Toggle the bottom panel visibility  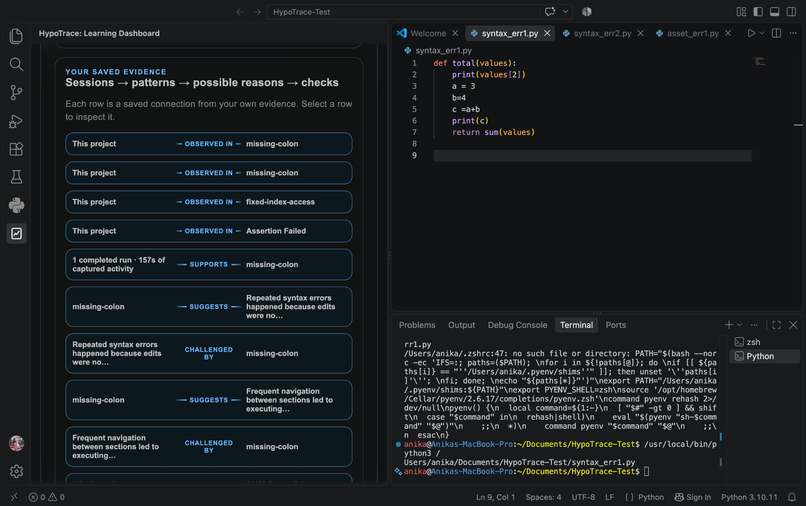click(x=775, y=12)
